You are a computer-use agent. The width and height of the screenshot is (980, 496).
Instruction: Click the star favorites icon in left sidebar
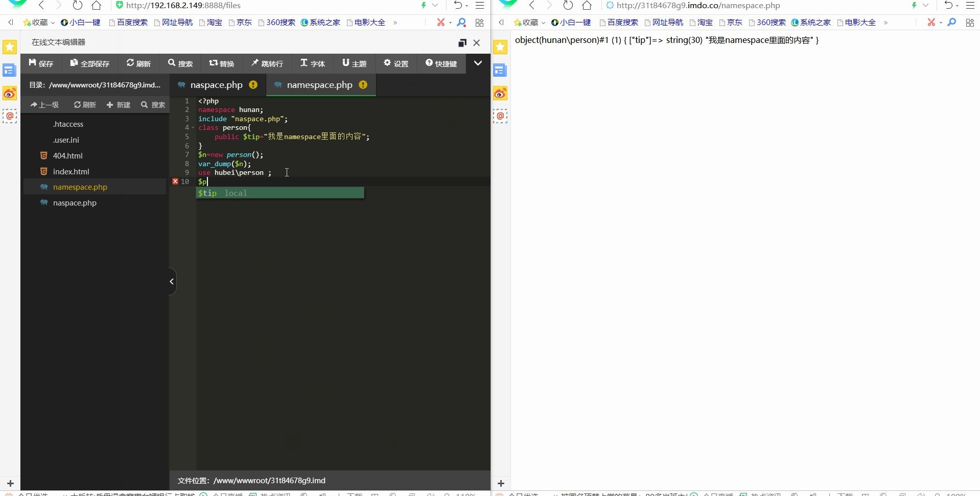10,47
